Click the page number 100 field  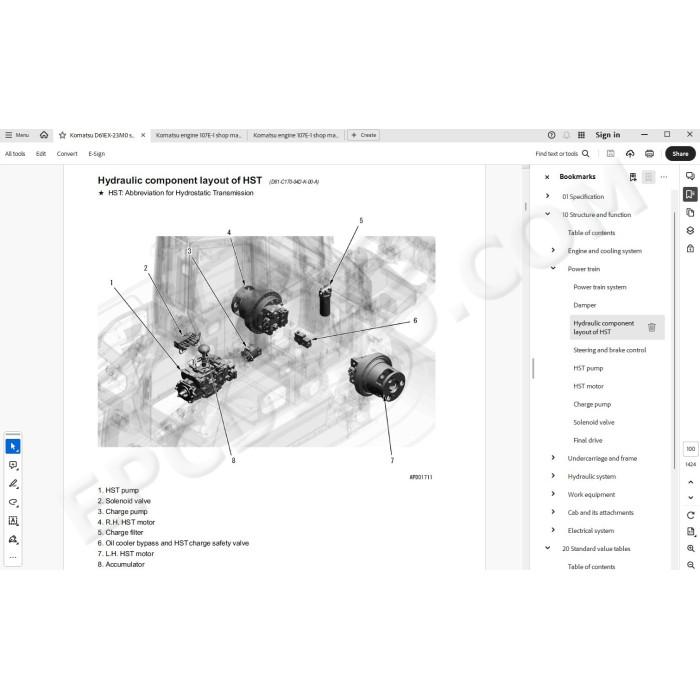691,449
